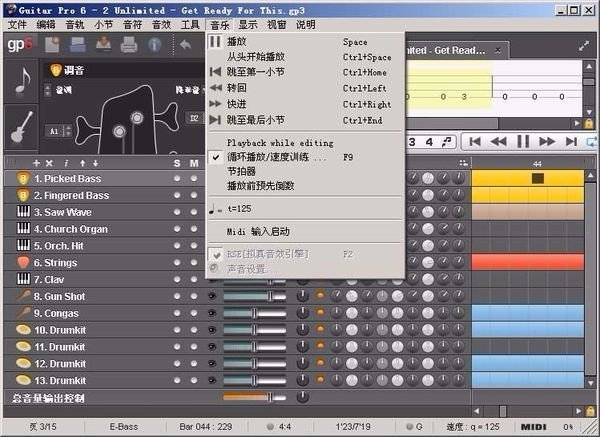Adjust the volume slider of 9. Congas
Image resolution: width=600 pixels, height=437 pixels.
click(254, 313)
